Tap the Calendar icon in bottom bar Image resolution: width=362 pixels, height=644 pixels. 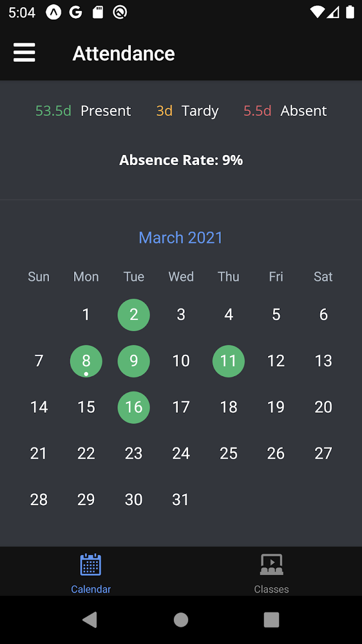90,565
